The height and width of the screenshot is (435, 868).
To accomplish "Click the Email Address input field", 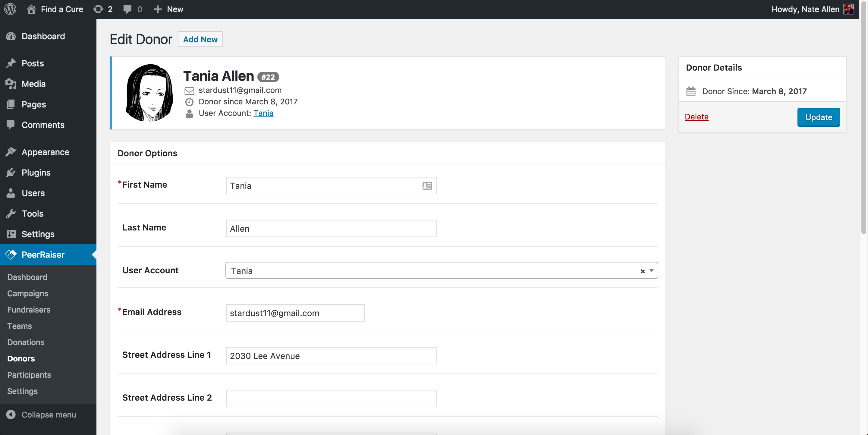I will tap(295, 313).
